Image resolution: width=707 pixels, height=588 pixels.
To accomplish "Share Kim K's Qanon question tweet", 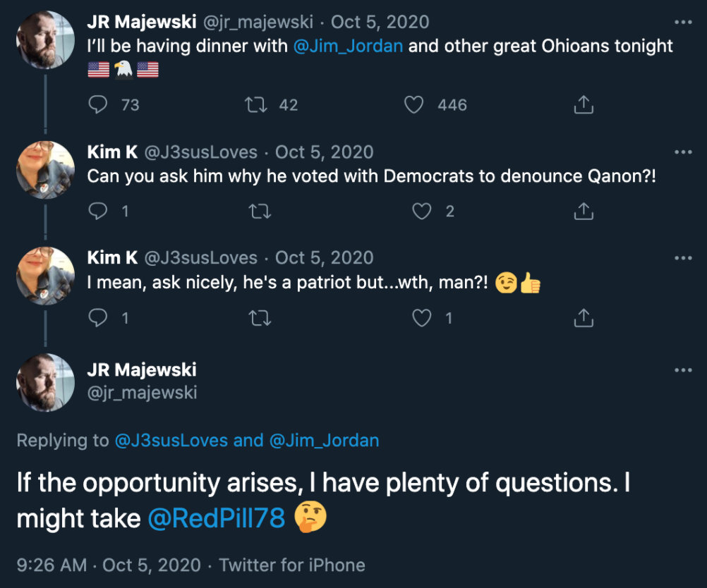I will [583, 211].
